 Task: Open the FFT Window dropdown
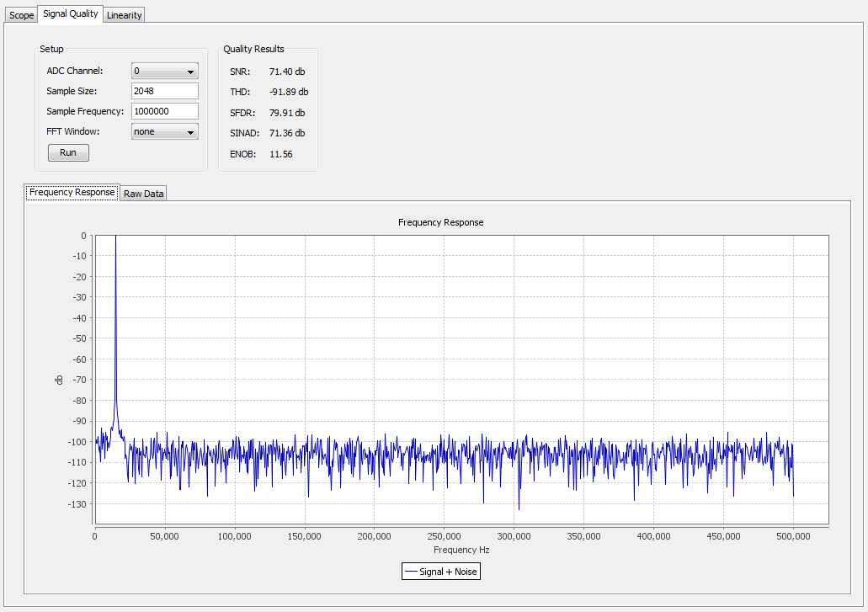164,132
